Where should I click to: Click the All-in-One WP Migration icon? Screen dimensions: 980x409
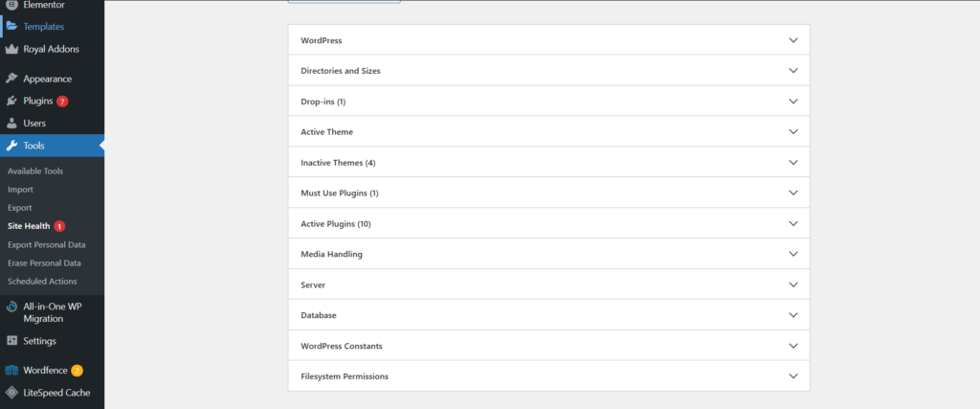pyautogui.click(x=11, y=307)
